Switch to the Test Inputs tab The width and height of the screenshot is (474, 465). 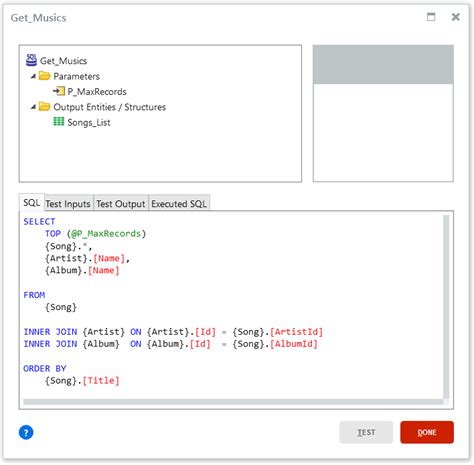click(68, 203)
